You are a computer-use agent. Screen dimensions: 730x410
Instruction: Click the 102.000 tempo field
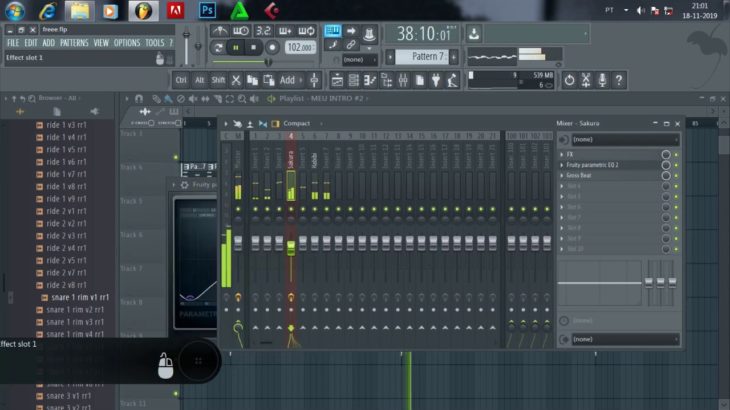click(300, 47)
